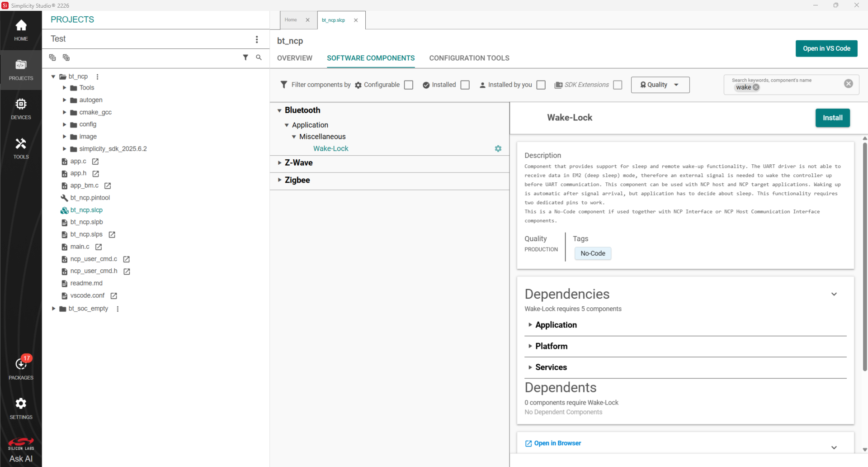The height and width of the screenshot is (467, 868).
Task: Tick the Installed by you checkbox
Action: click(541, 85)
